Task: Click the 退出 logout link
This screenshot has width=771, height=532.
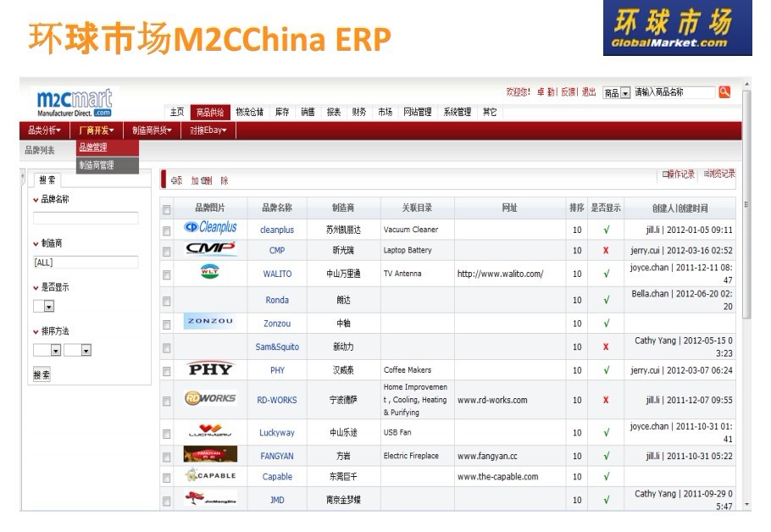Action: (589, 92)
